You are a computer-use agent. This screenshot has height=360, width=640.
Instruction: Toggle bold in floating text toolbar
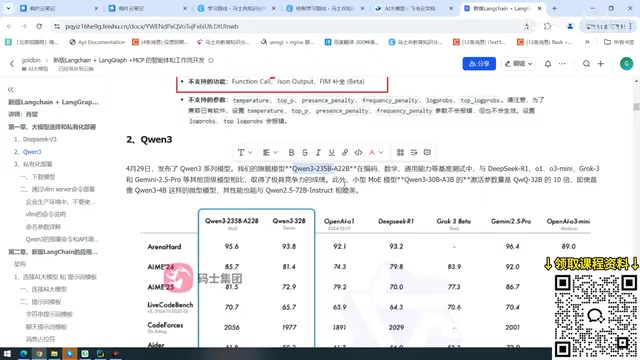pyautogui.click(x=291, y=152)
